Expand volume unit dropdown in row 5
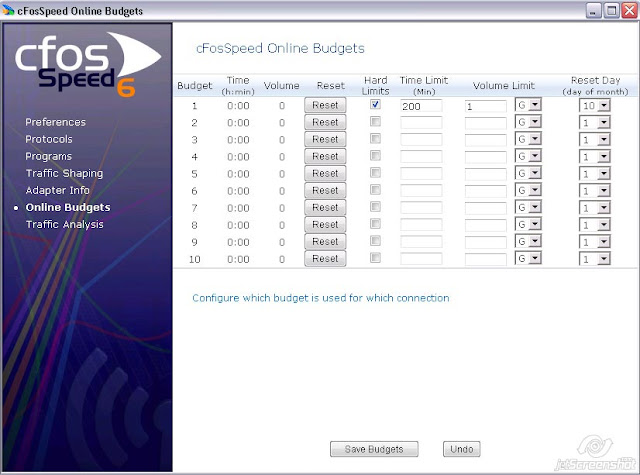Viewport: 640px width, 475px height. coord(528,173)
